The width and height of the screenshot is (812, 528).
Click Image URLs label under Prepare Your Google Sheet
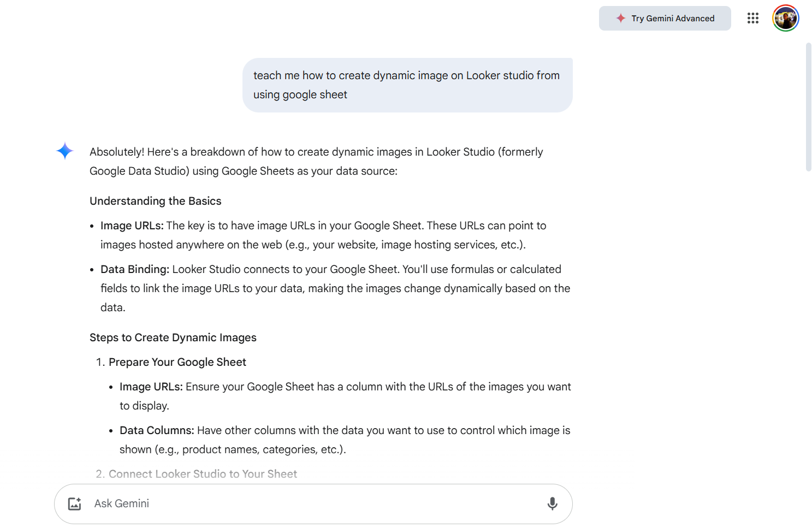point(151,387)
